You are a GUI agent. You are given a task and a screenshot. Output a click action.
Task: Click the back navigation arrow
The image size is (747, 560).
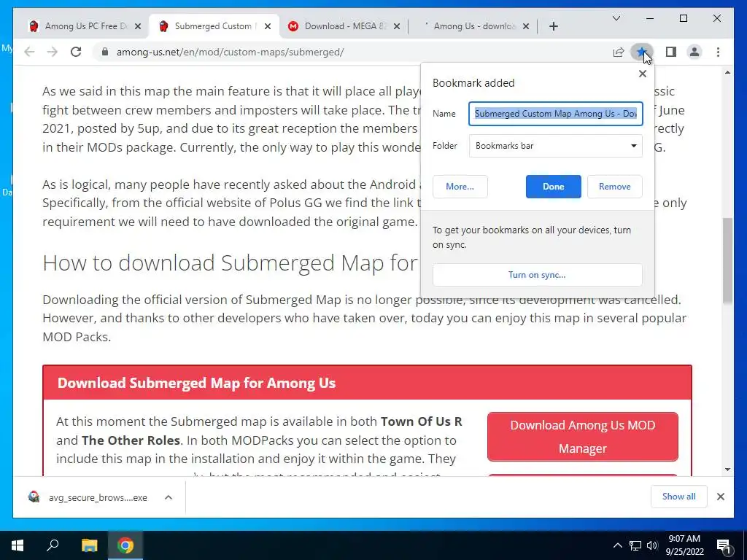[x=29, y=52]
